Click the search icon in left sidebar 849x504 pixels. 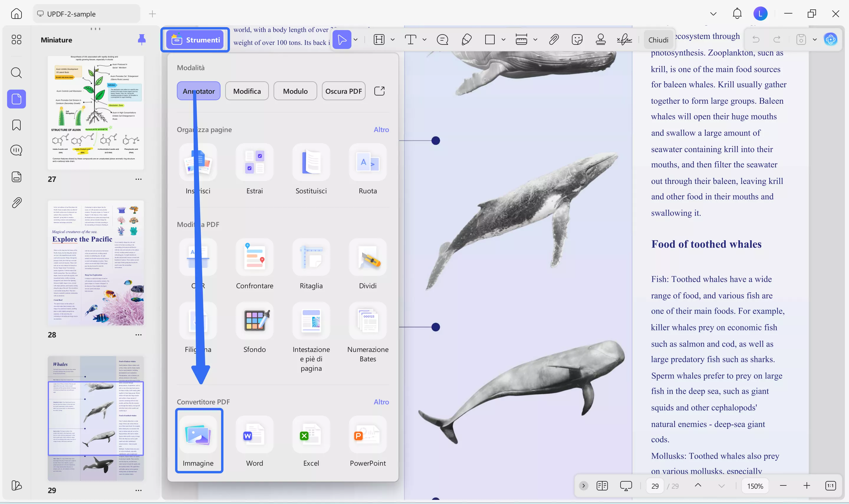pyautogui.click(x=16, y=73)
